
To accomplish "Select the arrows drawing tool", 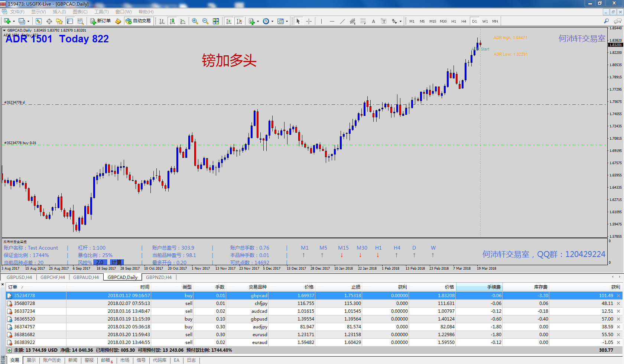I will coord(394,21).
